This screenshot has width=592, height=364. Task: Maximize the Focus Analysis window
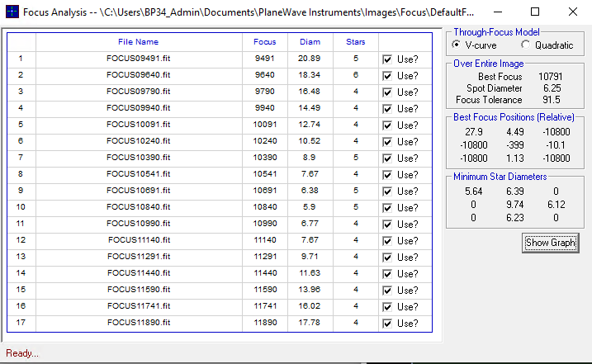(534, 12)
